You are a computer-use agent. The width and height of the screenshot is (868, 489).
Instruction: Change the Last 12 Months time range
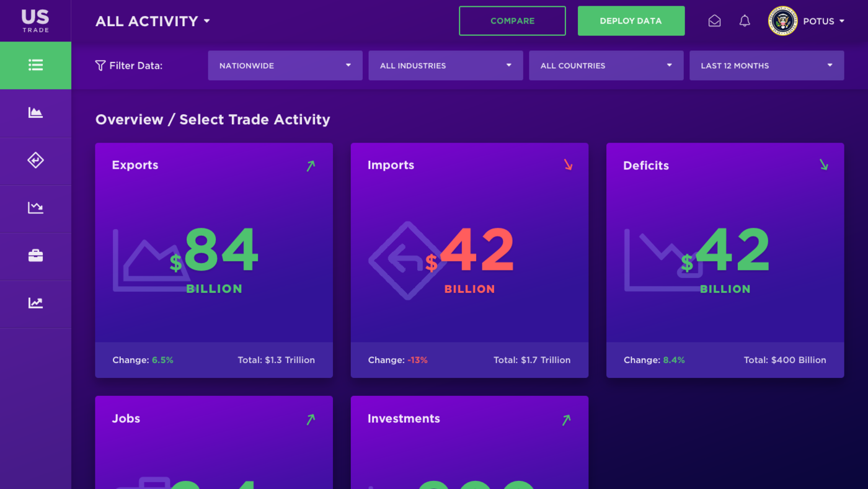pos(766,66)
